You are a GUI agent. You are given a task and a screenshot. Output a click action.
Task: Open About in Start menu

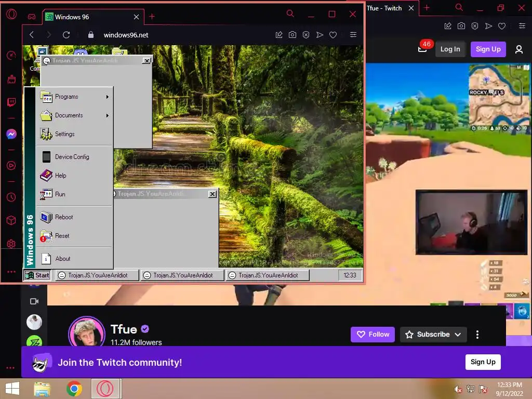(75, 259)
